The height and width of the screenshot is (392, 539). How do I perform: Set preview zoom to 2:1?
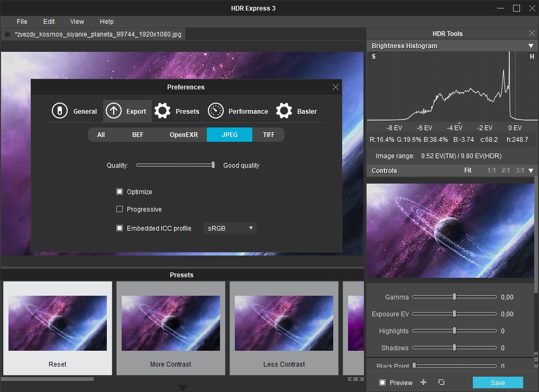(505, 170)
